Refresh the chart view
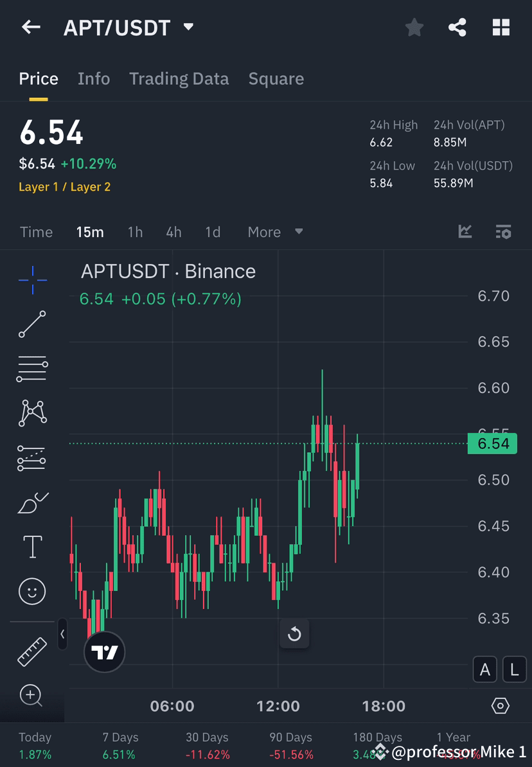This screenshot has height=767, width=532. 294,633
